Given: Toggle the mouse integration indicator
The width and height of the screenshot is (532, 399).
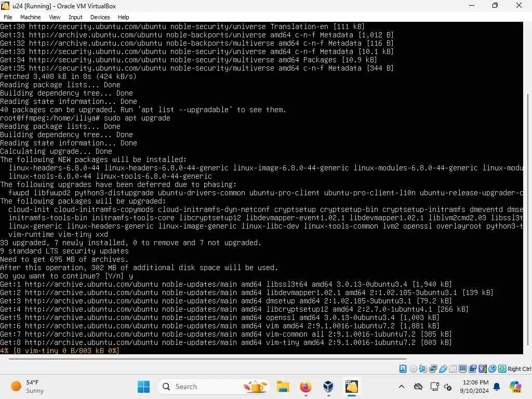Looking at the screenshot, I should click(493, 369).
